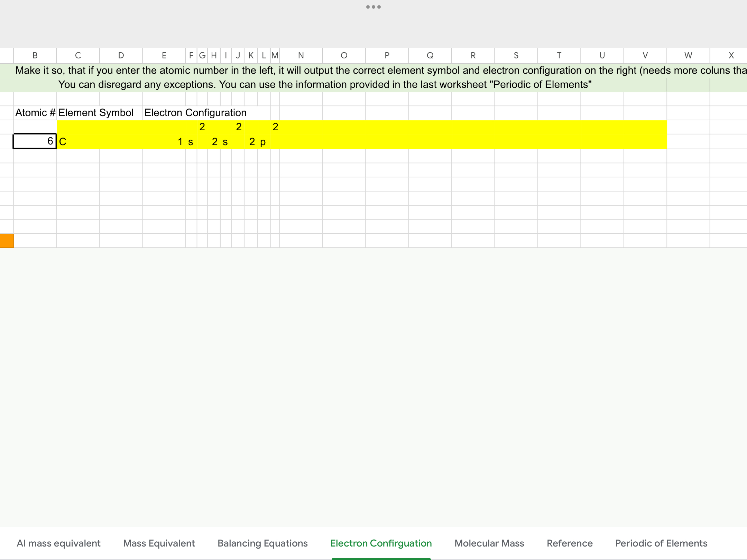Go to the Balancing Equations tab

pyautogui.click(x=262, y=543)
